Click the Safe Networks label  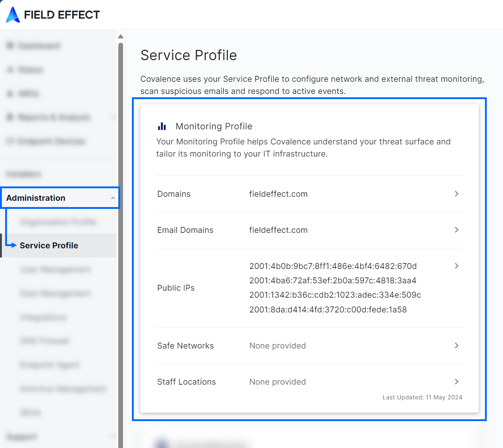(x=185, y=346)
